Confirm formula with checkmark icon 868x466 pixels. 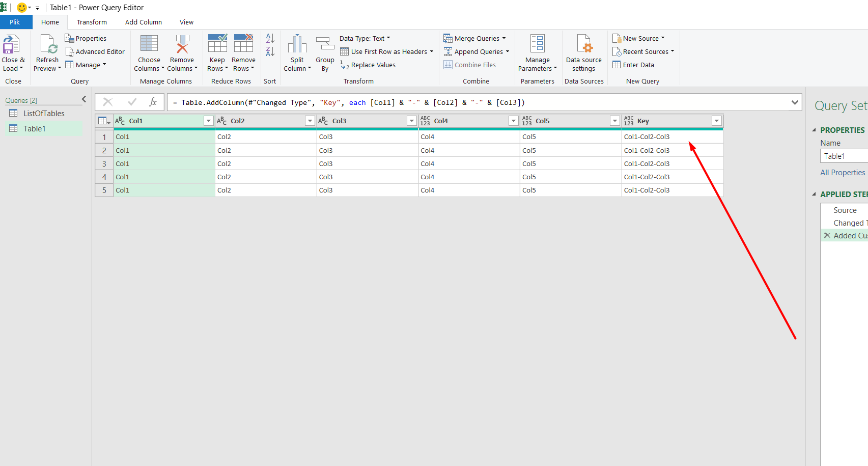pos(132,102)
